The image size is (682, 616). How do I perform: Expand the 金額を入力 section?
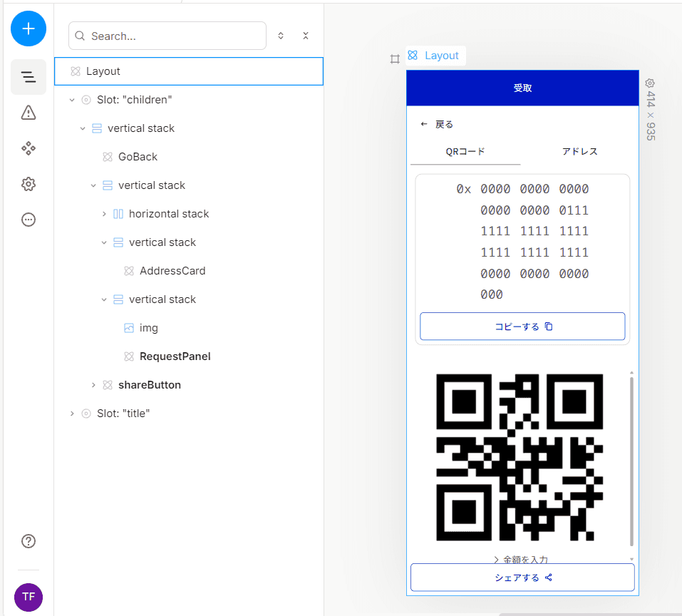521,559
